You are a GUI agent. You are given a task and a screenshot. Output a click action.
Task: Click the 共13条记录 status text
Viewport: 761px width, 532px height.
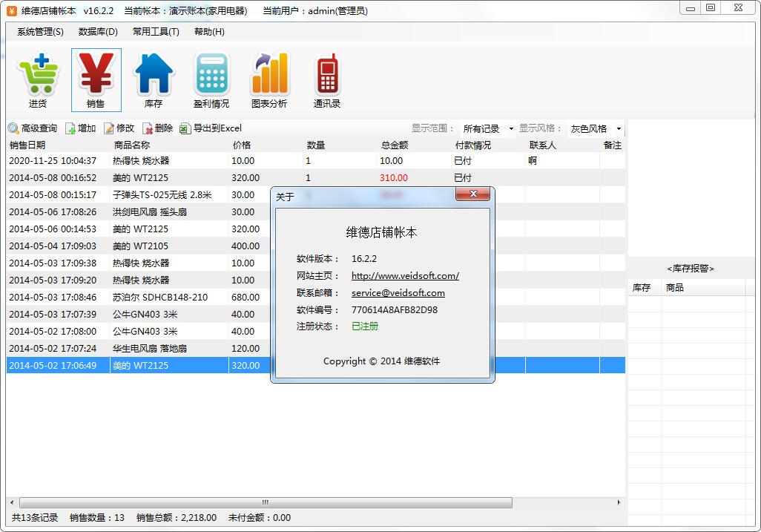[35, 517]
